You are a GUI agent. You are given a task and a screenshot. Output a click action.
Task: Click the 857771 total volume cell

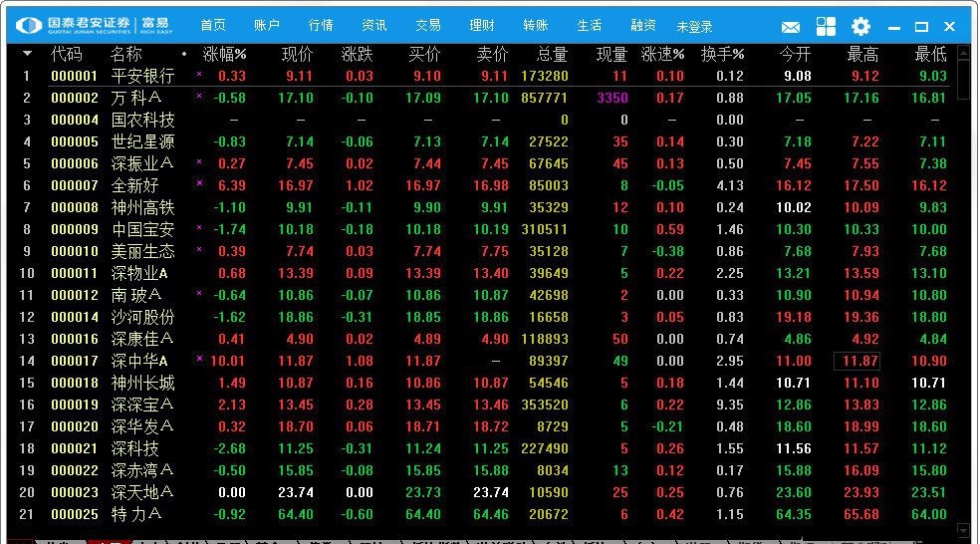click(545, 99)
